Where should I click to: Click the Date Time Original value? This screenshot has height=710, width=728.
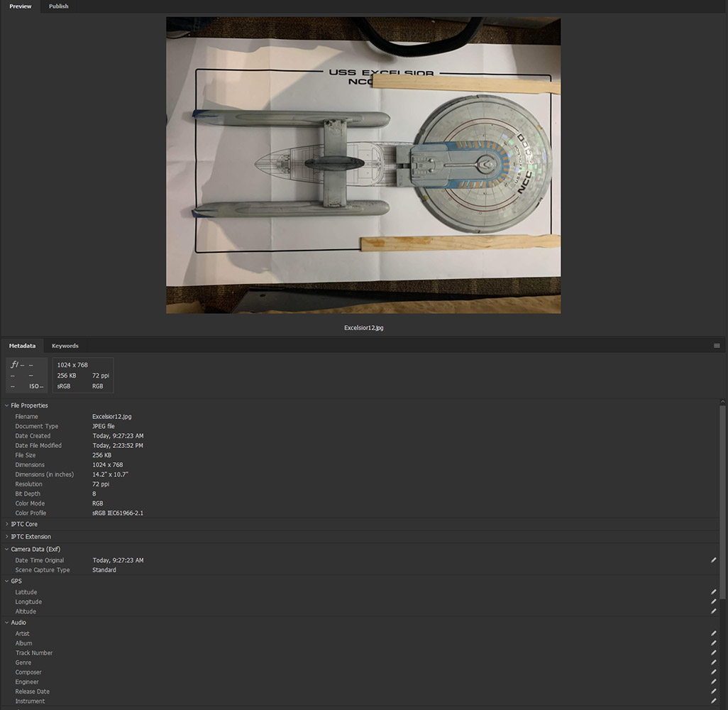tap(118, 560)
